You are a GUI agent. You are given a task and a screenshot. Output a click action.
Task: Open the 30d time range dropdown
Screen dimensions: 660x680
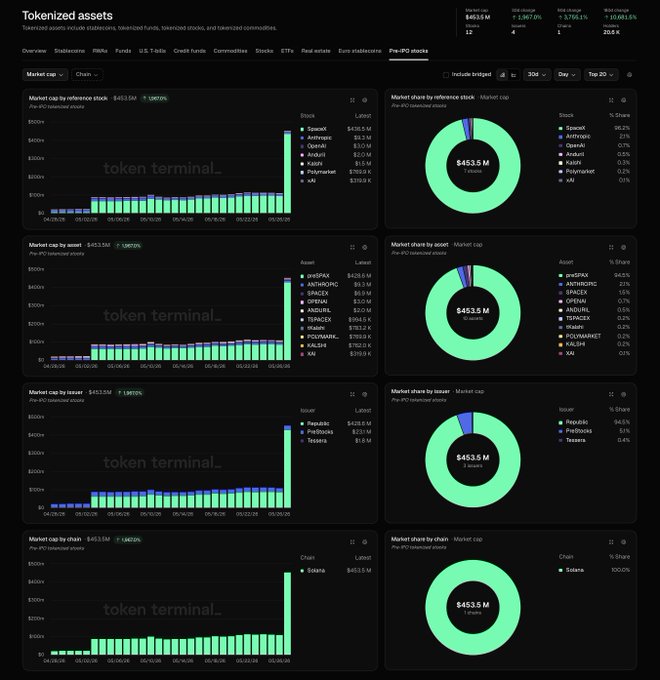tap(537, 75)
